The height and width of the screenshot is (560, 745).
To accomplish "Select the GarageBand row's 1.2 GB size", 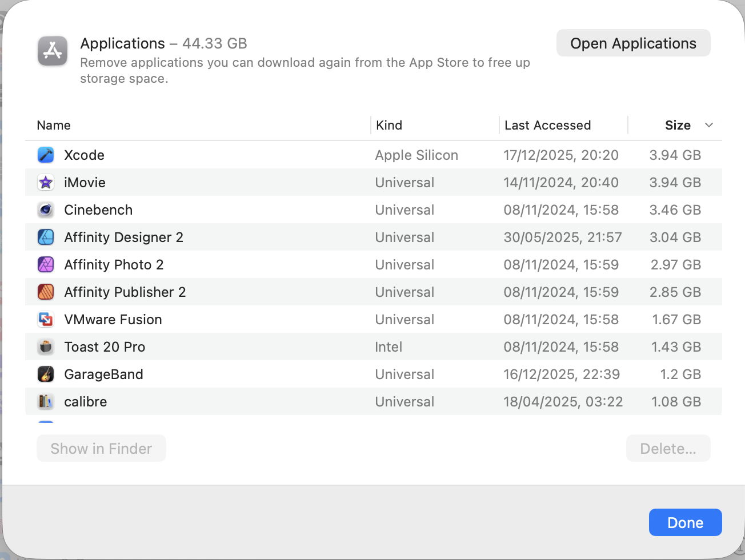I will [680, 374].
